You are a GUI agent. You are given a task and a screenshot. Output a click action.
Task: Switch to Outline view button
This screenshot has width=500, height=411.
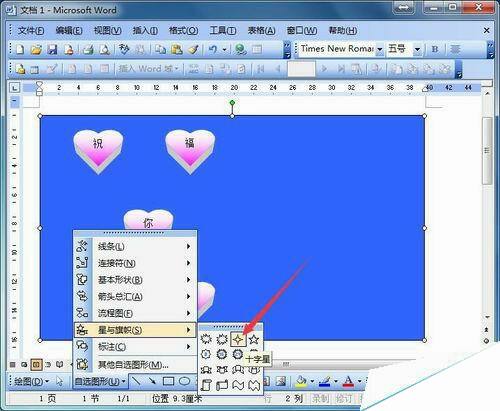click(48, 365)
